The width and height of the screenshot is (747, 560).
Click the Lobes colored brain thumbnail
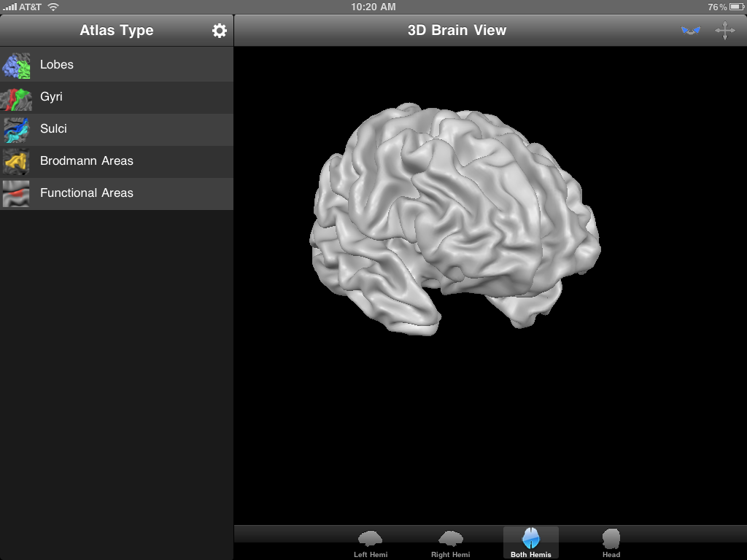click(16, 65)
